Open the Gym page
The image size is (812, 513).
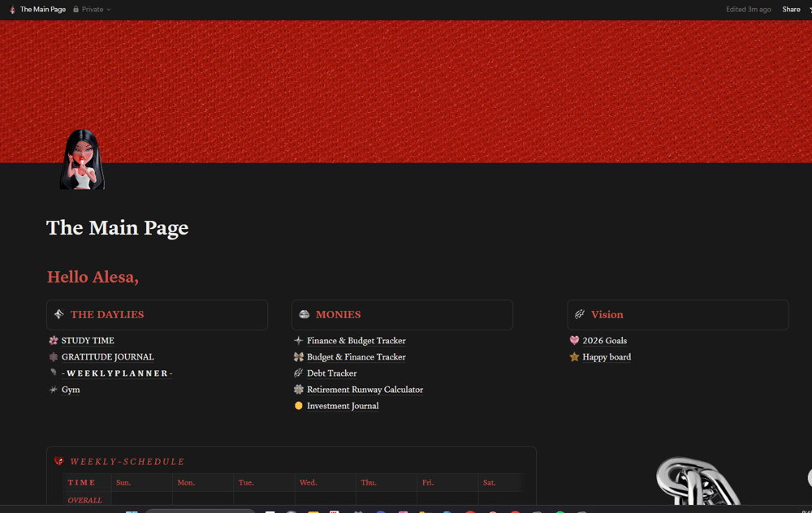point(71,390)
